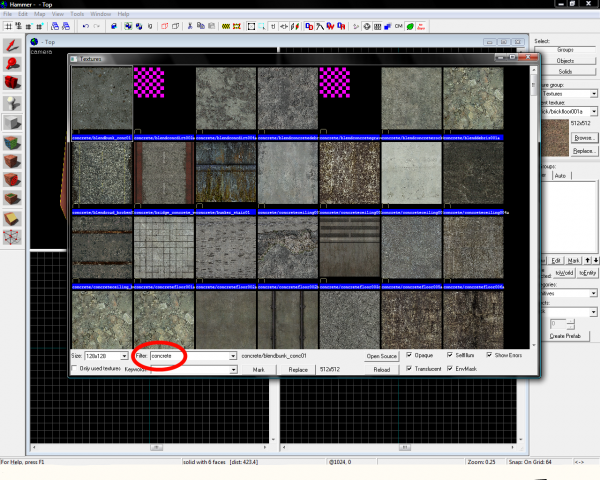Select the Apply Decals tool
Image resolution: width=600 pixels, height=480 pixels.
[12, 180]
